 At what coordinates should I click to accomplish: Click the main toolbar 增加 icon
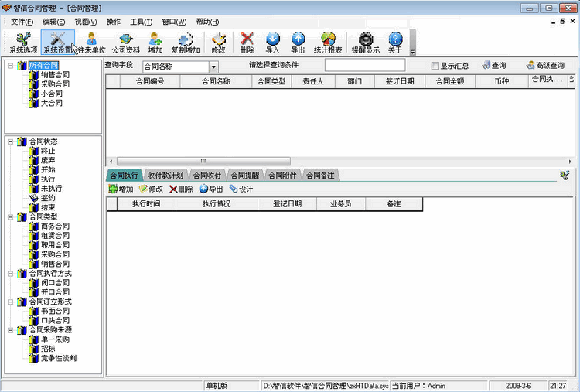coord(155,43)
